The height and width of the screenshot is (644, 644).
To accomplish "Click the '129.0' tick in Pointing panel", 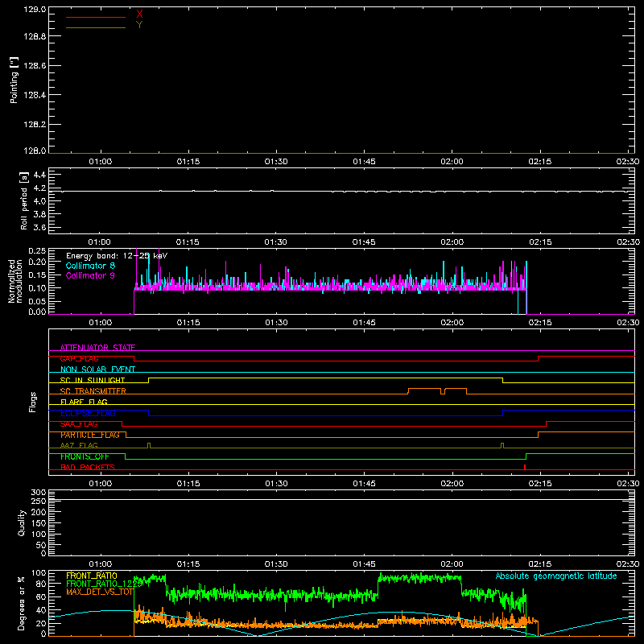I will pyautogui.click(x=35, y=10).
